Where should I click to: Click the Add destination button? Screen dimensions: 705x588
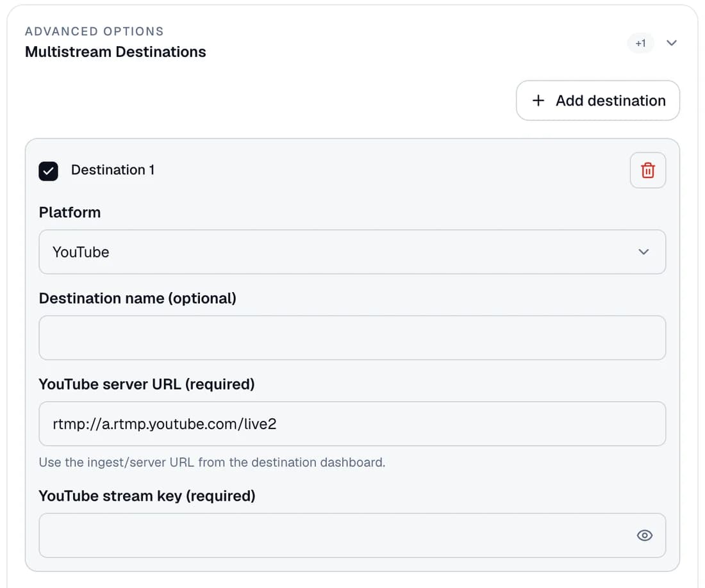coord(597,101)
